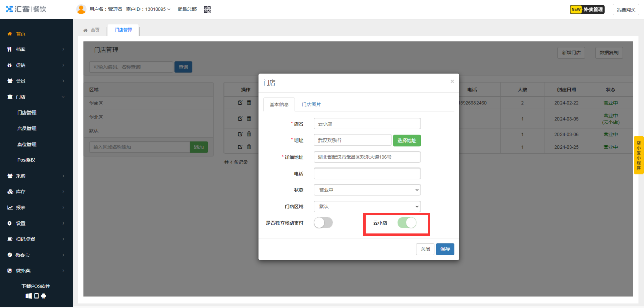The image size is (644, 308).
Task: Open the 状态 status dropdown showing 营业中
Action: coord(367,190)
